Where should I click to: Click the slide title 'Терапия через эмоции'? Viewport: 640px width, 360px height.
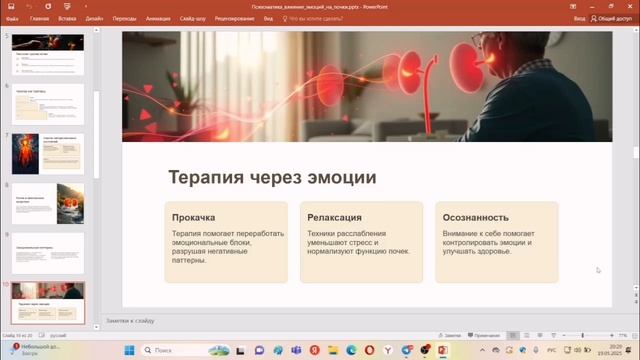click(272, 177)
